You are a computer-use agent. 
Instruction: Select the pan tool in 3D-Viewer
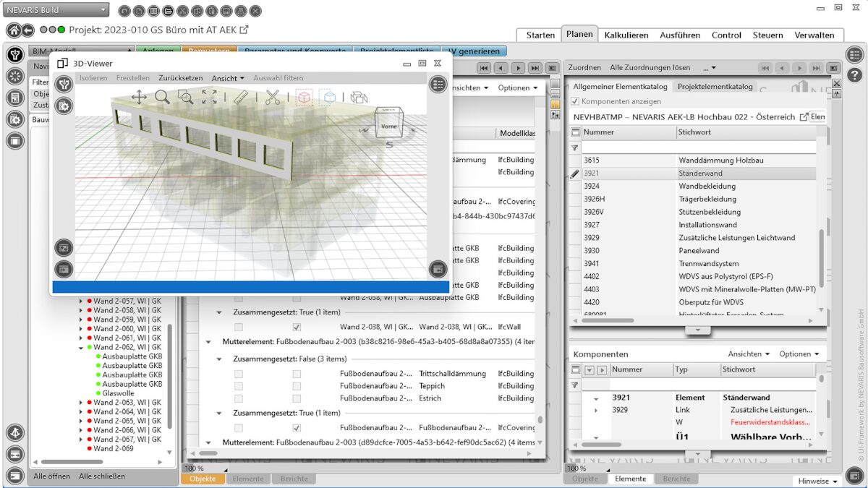click(x=139, y=97)
